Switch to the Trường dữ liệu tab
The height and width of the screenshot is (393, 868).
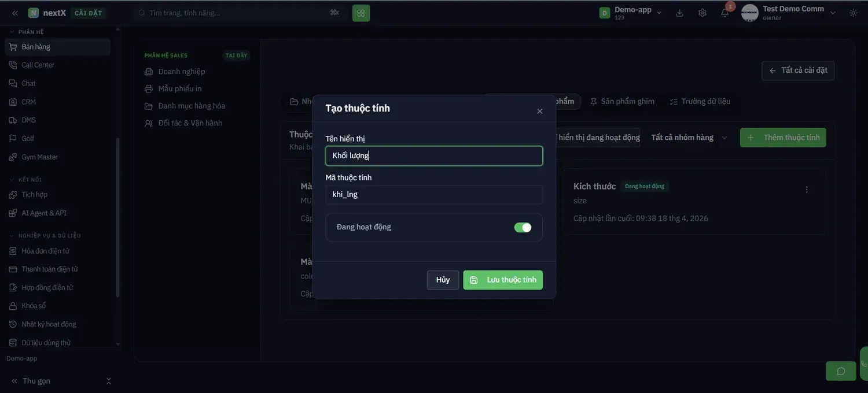[700, 101]
